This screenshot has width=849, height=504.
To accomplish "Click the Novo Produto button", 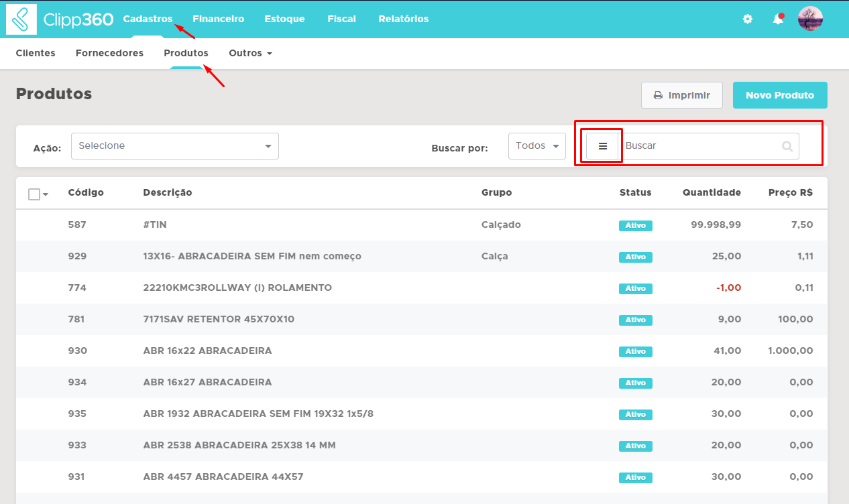I will pyautogui.click(x=779, y=95).
